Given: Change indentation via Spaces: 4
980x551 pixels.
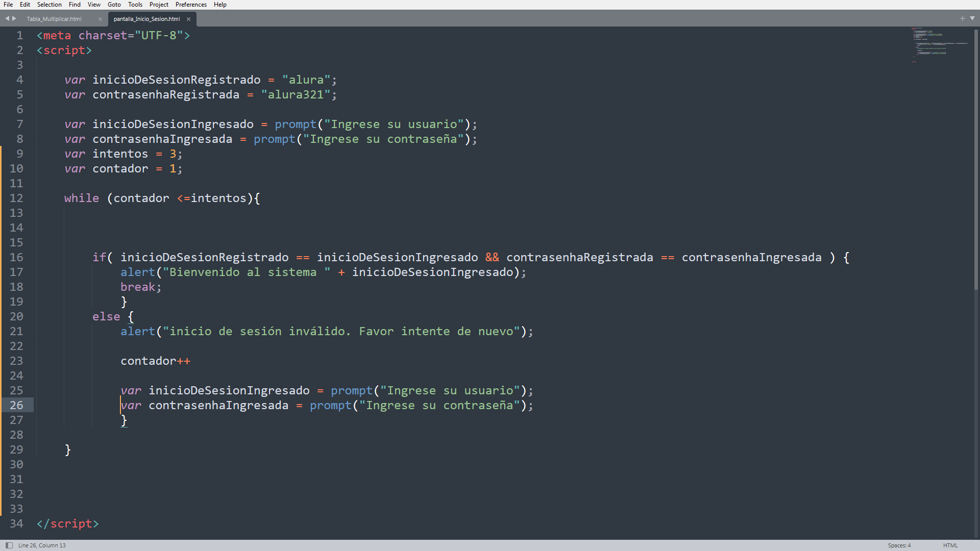Looking at the screenshot, I should pyautogui.click(x=899, y=545).
